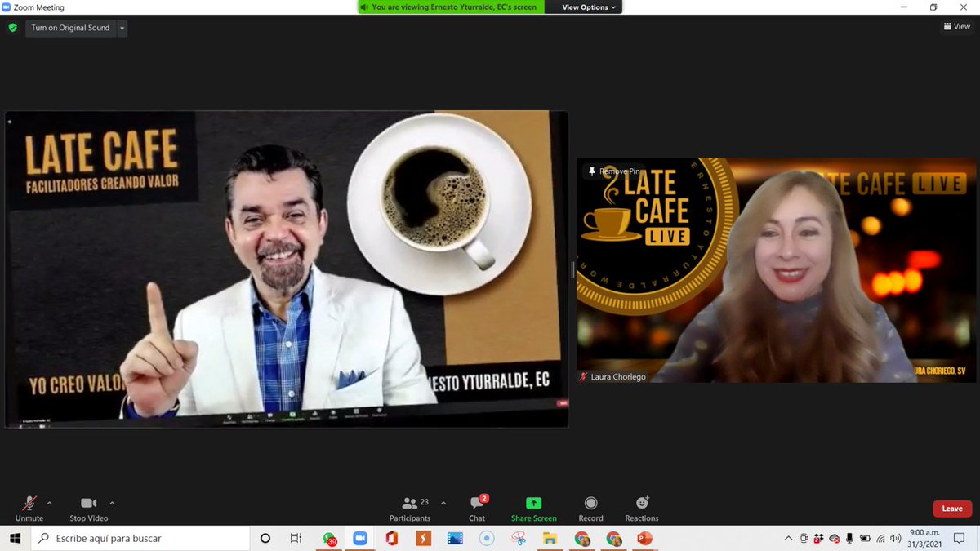Click the microphone icon in system tray

pos(849,539)
